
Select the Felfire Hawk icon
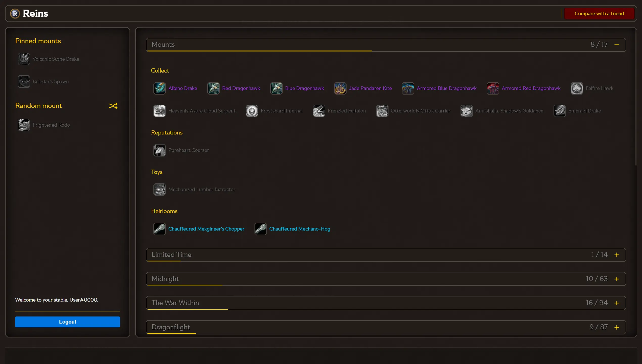577,88
